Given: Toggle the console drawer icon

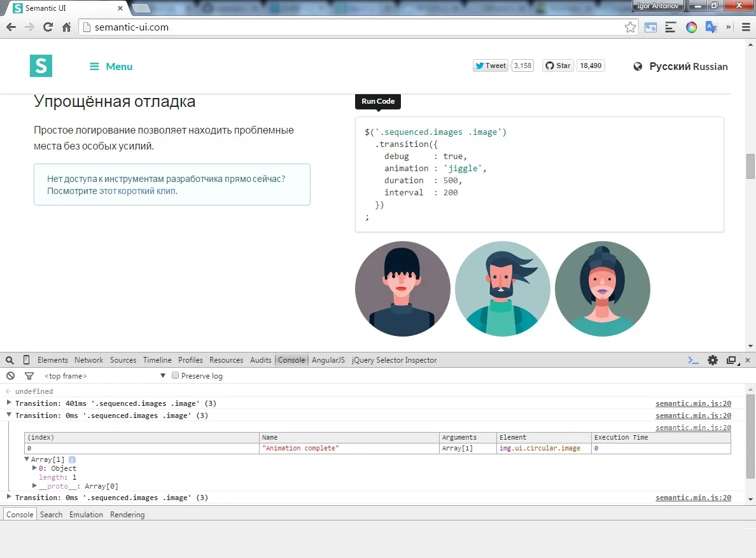Looking at the screenshot, I should (694, 360).
